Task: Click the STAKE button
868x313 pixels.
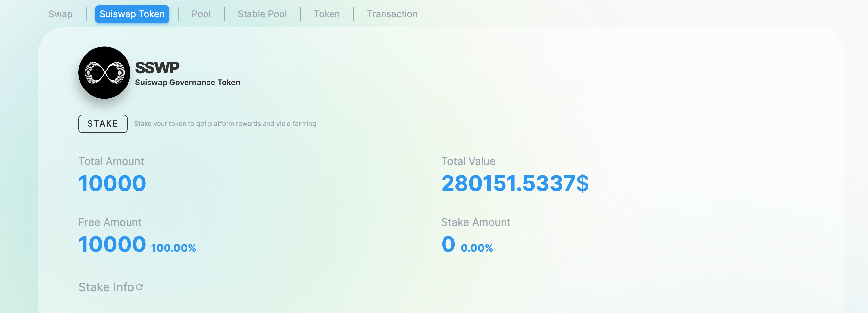Action: [103, 124]
